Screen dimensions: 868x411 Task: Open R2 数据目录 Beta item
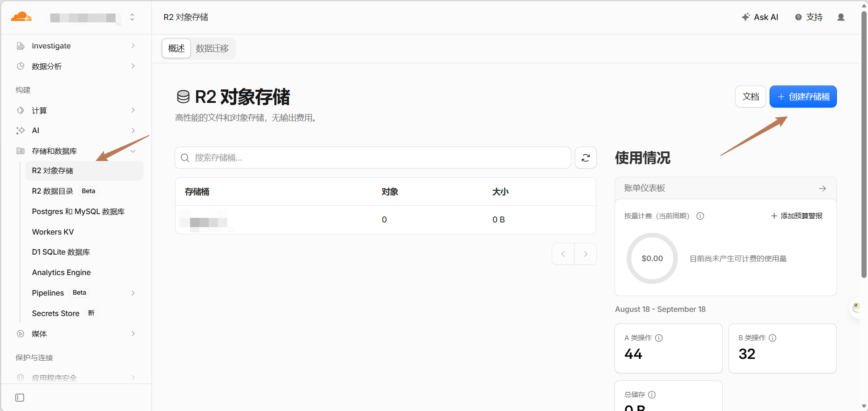tap(84, 191)
